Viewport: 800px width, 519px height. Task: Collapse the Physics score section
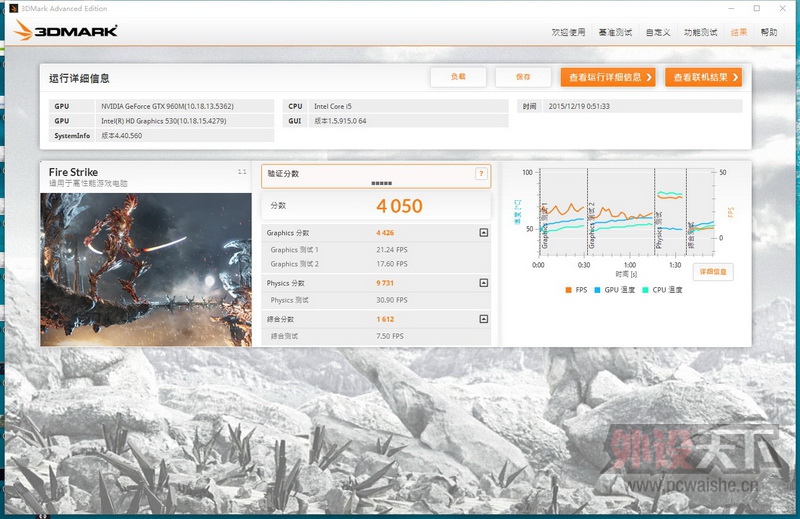[x=484, y=283]
